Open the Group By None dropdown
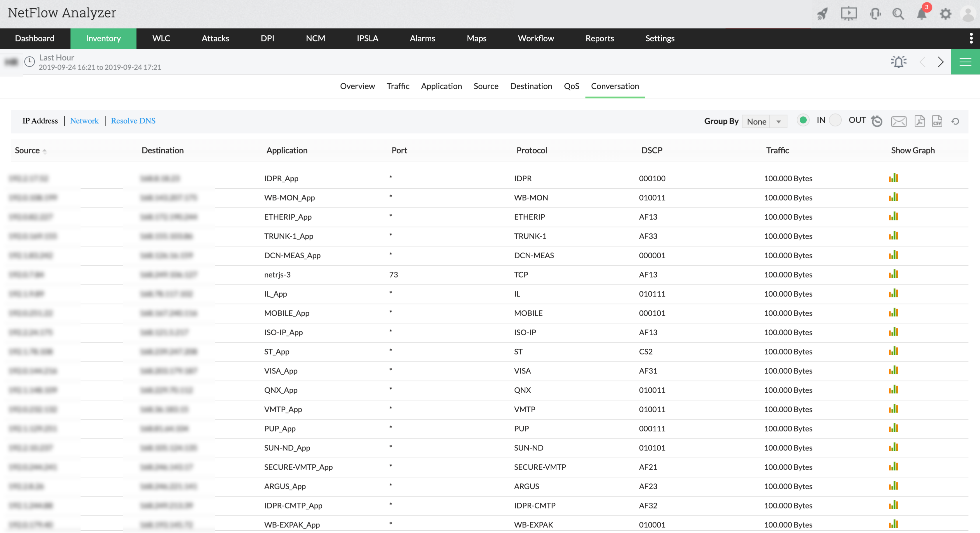The width and height of the screenshot is (980, 533). coord(764,122)
